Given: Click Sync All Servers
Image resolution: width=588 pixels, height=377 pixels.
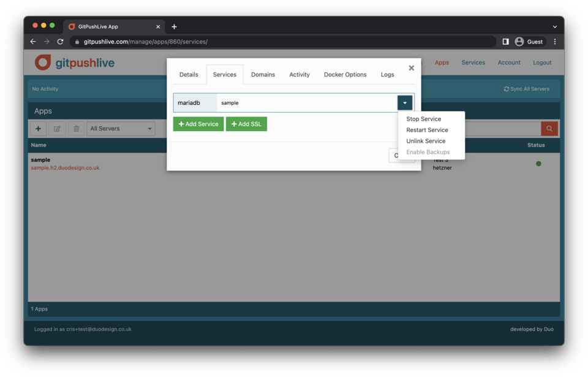Looking at the screenshot, I should (526, 89).
